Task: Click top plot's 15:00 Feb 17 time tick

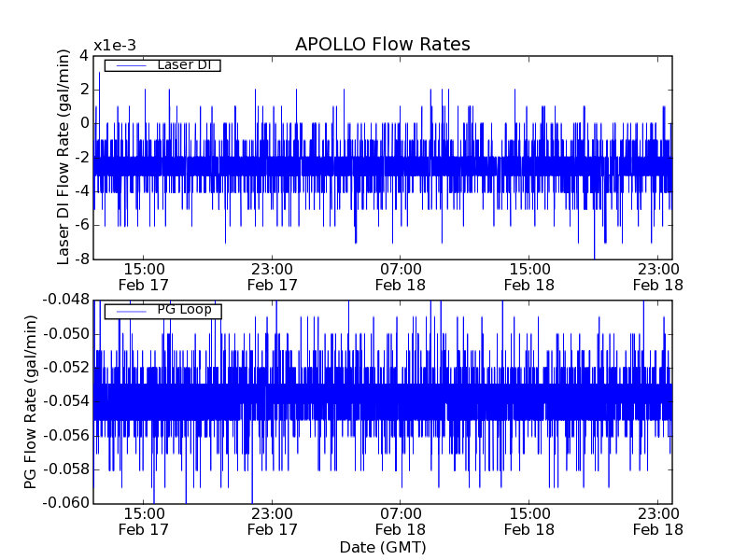Action: click(x=144, y=276)
